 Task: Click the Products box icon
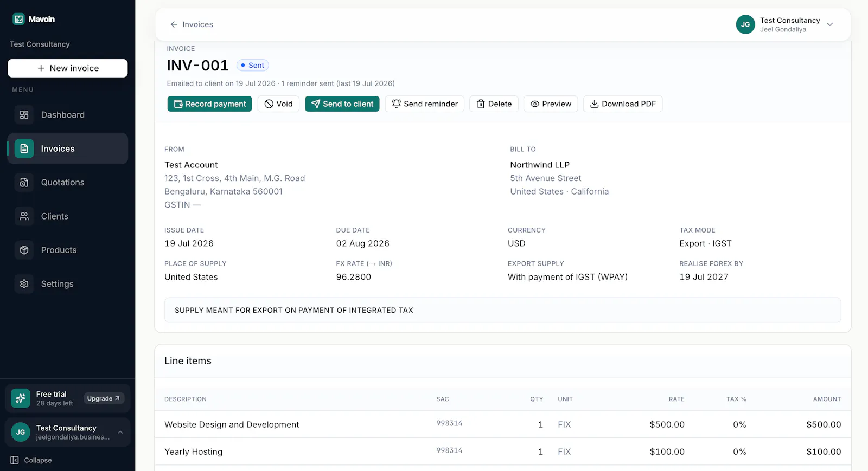coord(24,250)
